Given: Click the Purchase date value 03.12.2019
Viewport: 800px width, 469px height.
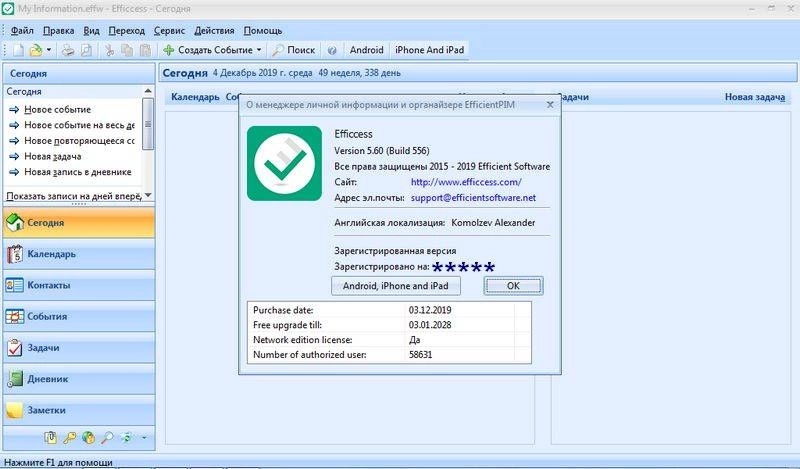Looking at the screenshot, I should point(430,310).
